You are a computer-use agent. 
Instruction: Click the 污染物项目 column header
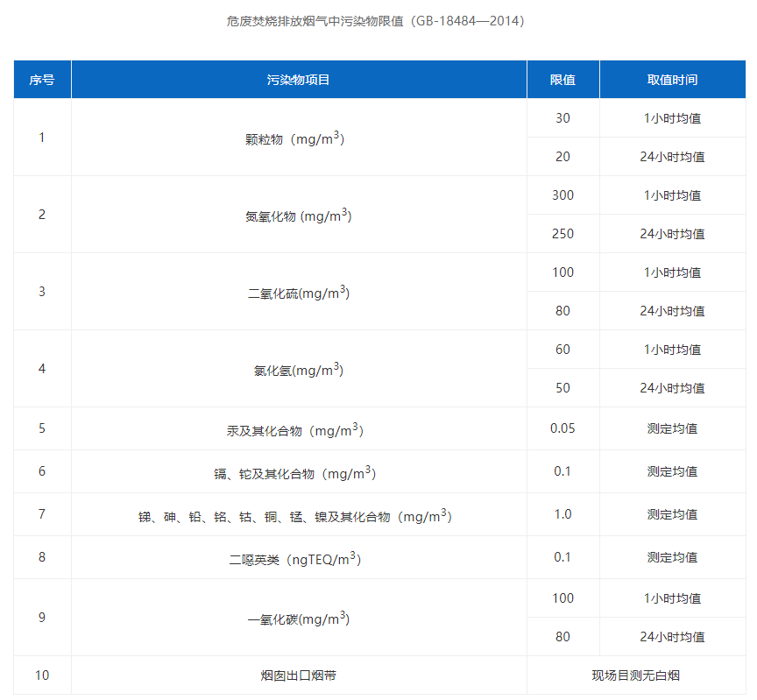[x=298, y=80]
